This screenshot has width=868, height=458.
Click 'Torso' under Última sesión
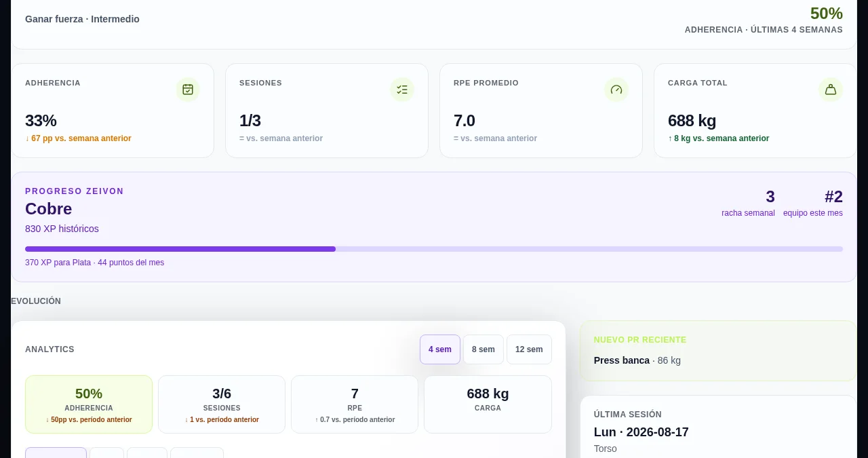606,449
